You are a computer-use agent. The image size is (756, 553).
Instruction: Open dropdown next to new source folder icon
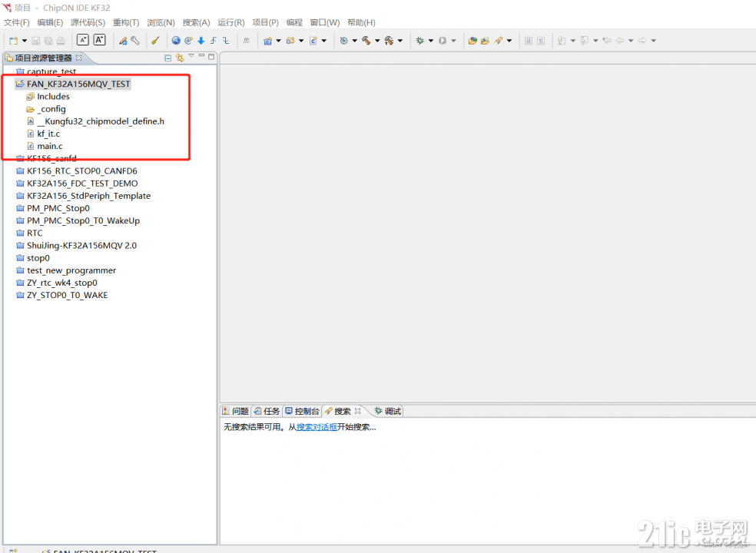[x=301, y=41]
